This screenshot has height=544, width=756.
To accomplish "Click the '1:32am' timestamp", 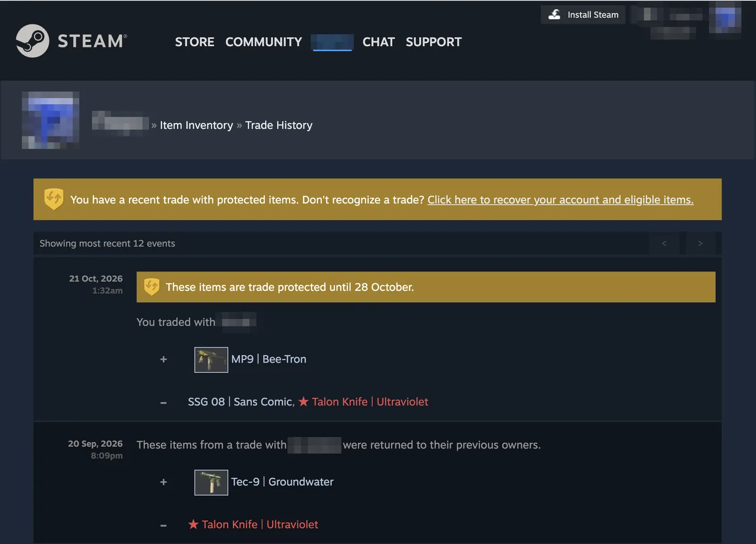I will [x=107, y=291].
